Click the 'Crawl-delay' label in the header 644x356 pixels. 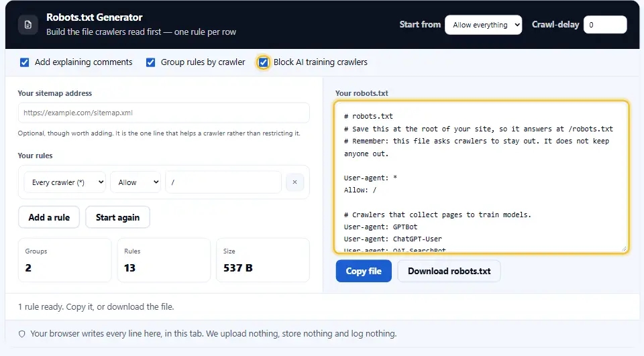[555, 25]
